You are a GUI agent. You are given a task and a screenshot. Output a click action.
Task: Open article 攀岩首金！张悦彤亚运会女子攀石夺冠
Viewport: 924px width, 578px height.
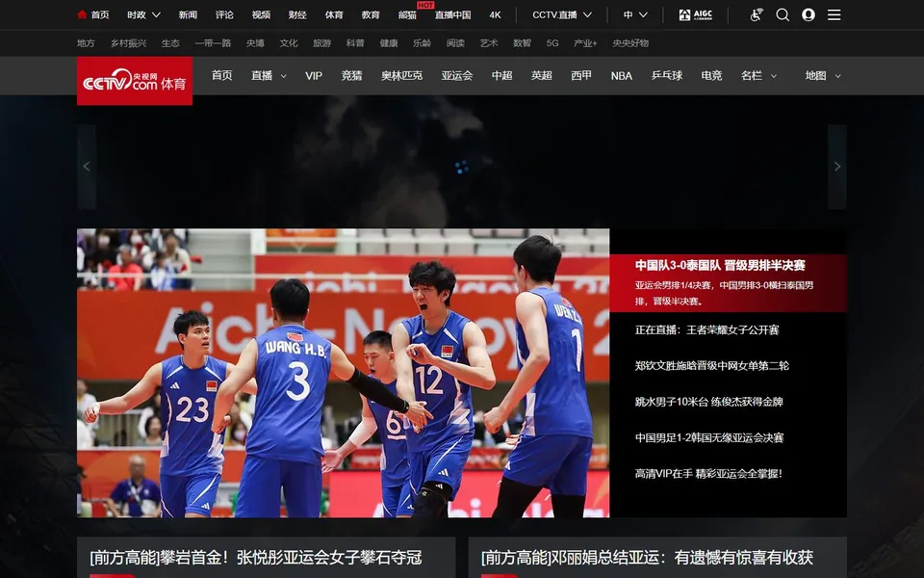point(256,558)
